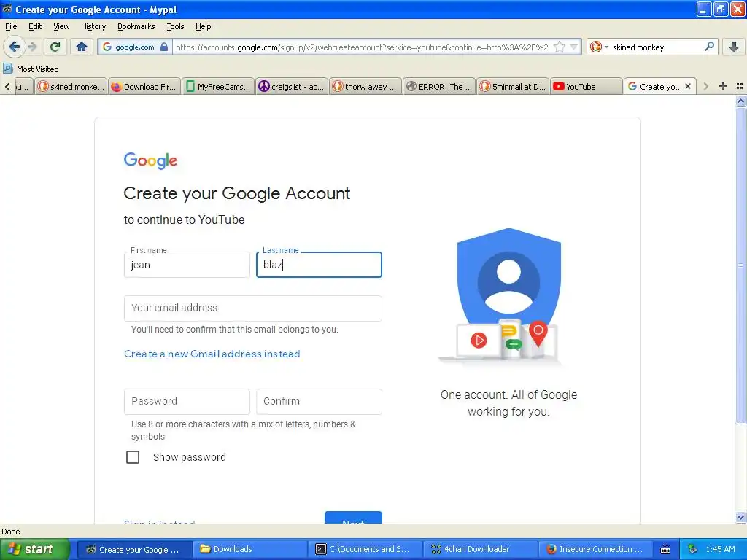Switch to Downloads taskbar window

coord(249,549)
